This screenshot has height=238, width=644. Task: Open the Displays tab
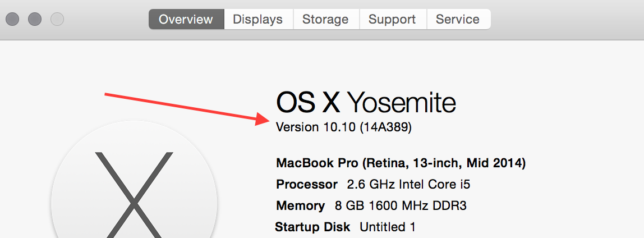(257, 19)
